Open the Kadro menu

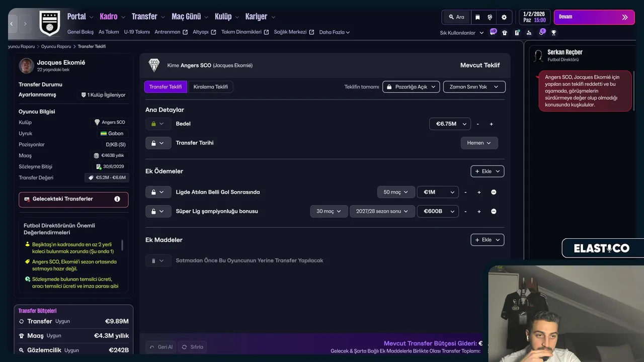pos(112,17)
